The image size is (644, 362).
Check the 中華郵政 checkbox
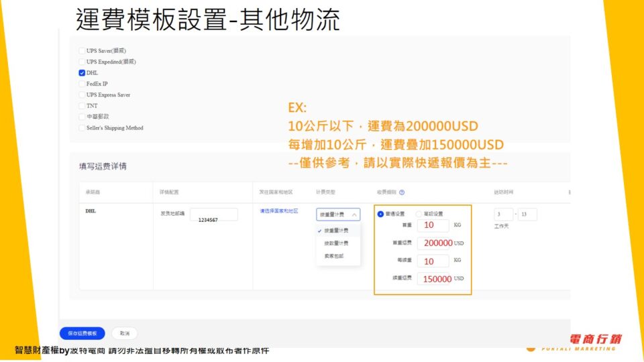point(82,117)
